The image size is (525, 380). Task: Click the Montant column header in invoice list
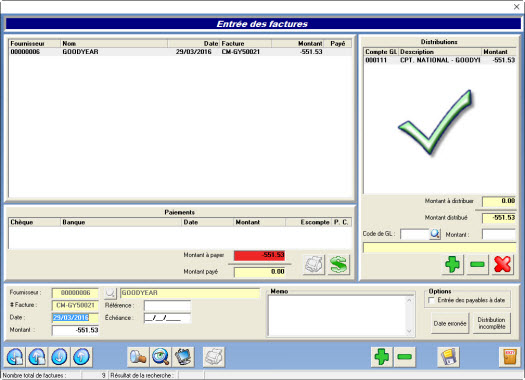298,44
